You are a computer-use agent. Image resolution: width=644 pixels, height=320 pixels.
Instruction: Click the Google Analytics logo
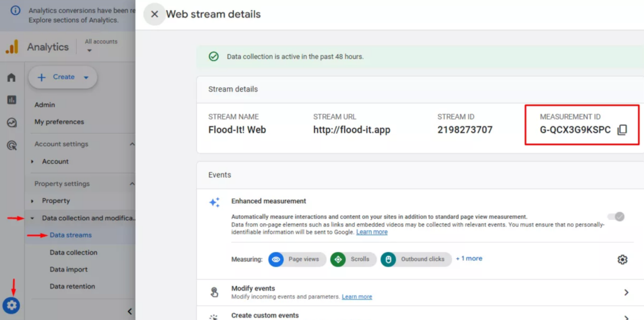tap(12, 47)
